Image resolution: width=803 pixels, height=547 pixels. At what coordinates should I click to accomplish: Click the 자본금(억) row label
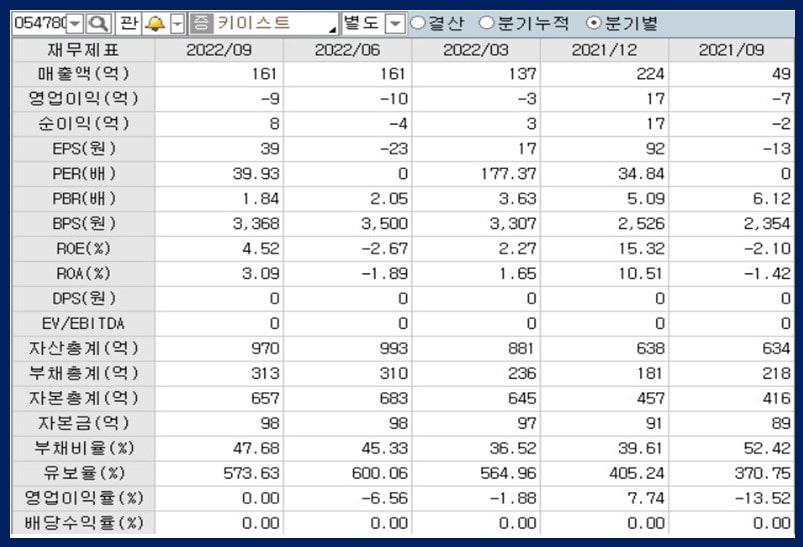[83, 424]
